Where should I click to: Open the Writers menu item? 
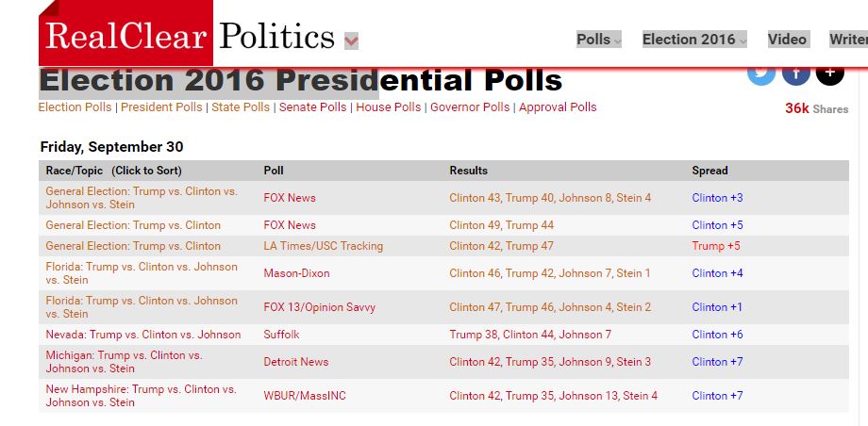pos(848,40)
